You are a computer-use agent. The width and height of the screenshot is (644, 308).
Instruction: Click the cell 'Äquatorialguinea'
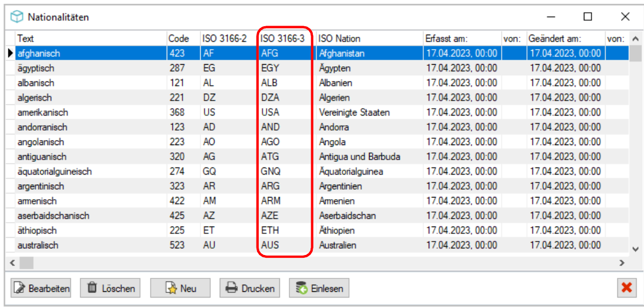tap(370, 171)
